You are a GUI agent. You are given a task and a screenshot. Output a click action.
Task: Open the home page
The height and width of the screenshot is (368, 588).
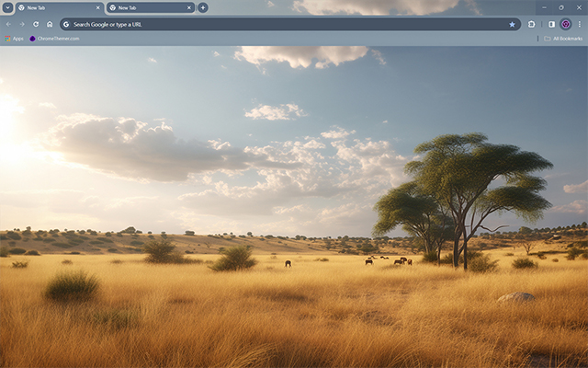point(50,25)
